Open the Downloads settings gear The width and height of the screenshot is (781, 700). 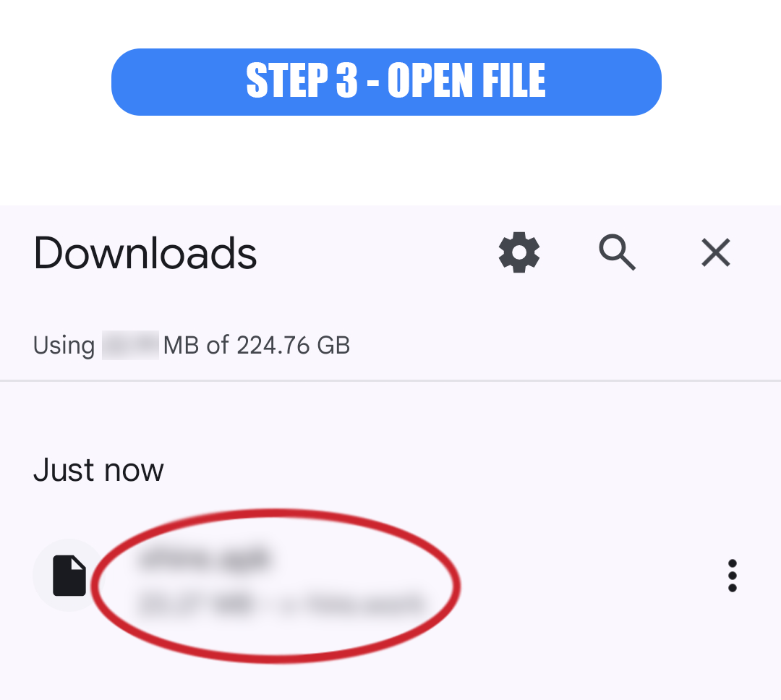coord(519,252)
